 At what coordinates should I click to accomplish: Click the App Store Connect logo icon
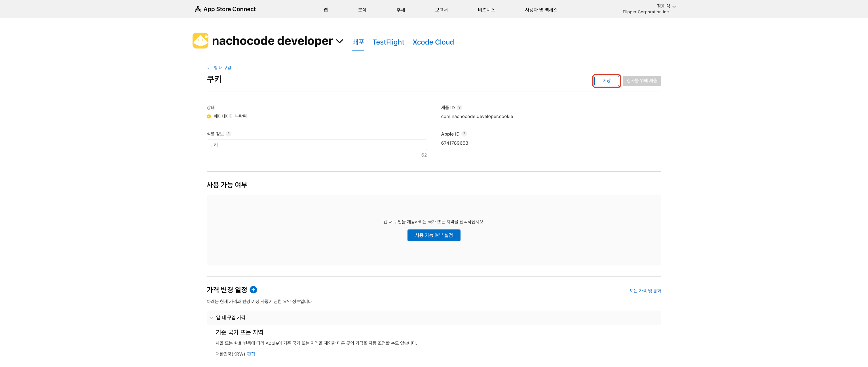click(x=197, y=9)
